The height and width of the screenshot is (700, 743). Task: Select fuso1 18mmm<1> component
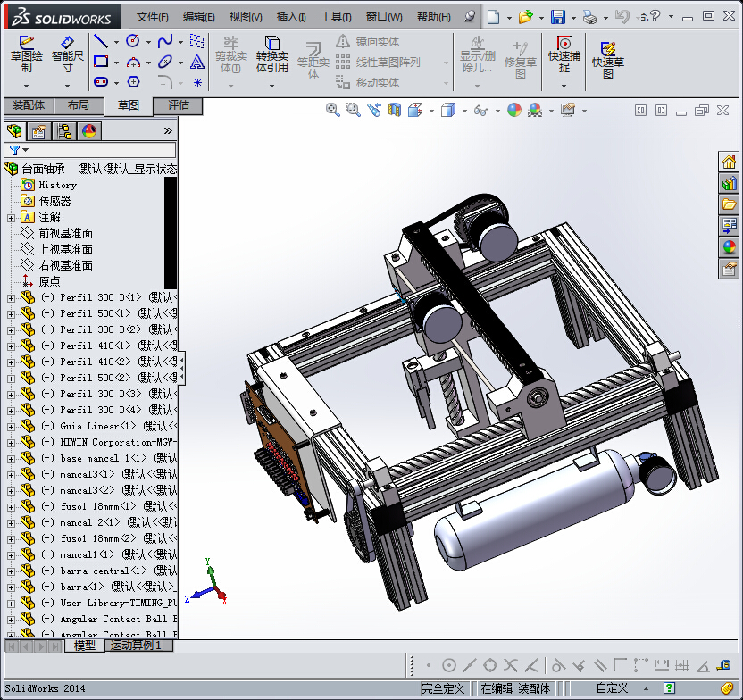click(97, 507)
